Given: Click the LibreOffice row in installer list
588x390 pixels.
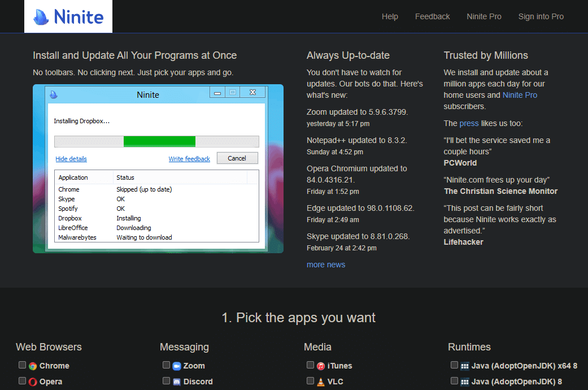Looking at the screenshot, I should point(156,228).
